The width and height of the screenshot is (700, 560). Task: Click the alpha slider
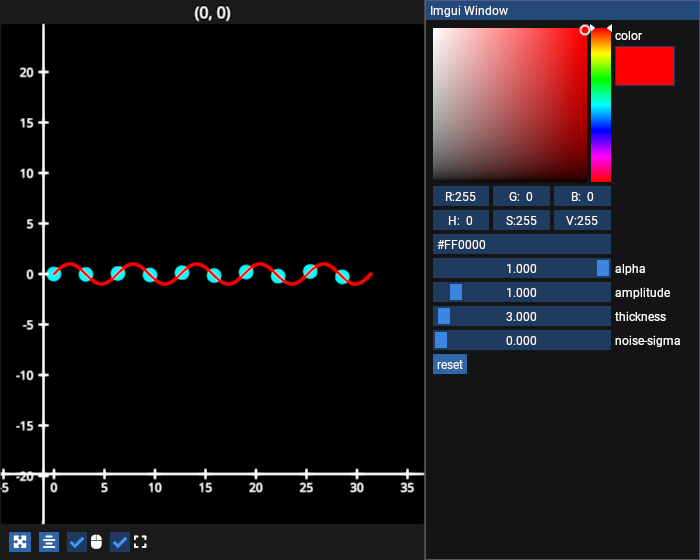pyautogui.click(x=521, y=268)
